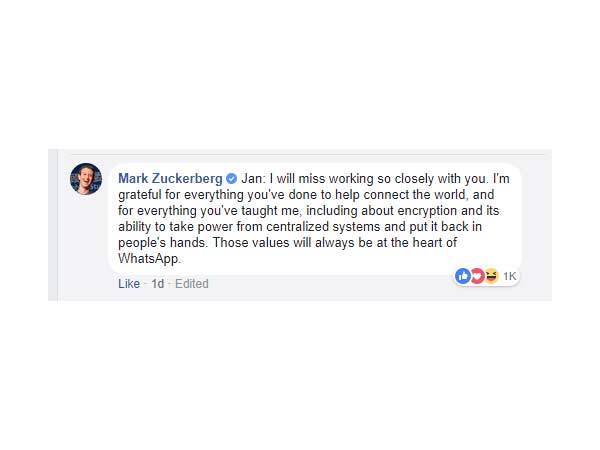Screen dimensions: 600x450
Task: Click Mark Zuckerberg's profile picture
Action: 86,179
